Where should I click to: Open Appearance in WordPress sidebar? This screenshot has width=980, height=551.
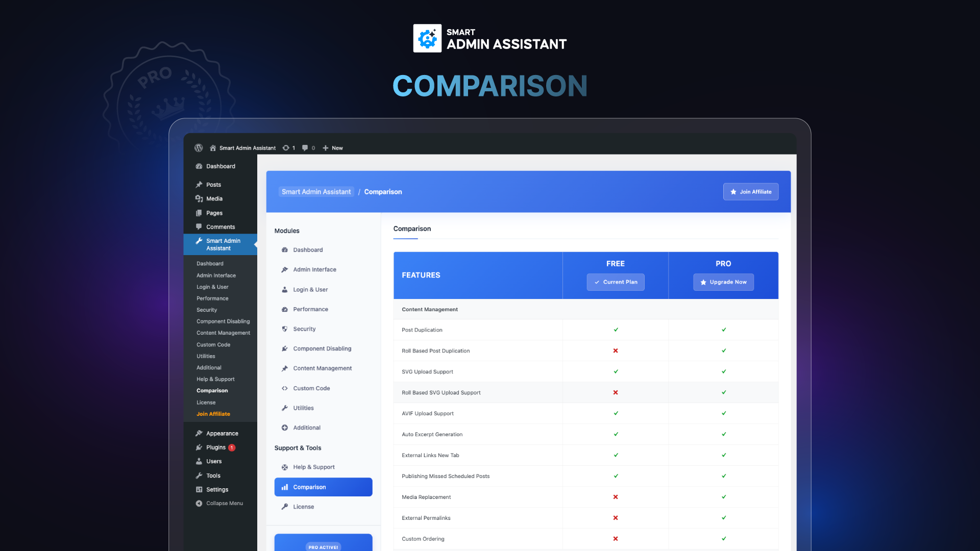pyautogui.click(x=222, y=434)
